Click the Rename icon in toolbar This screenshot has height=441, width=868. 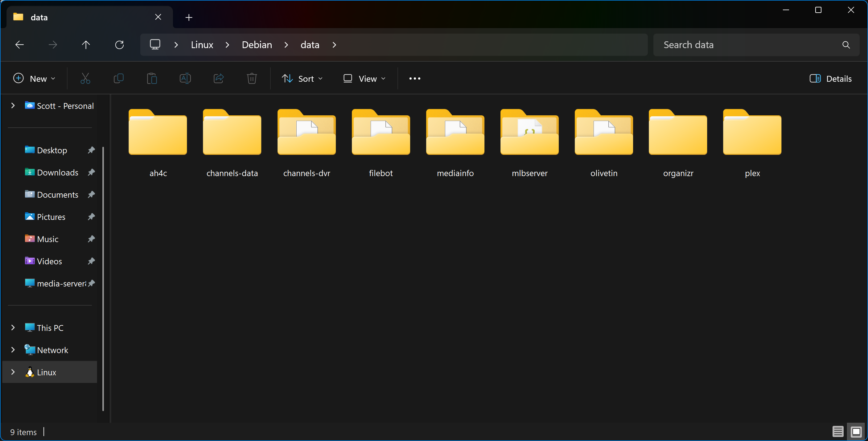(185, 79)
